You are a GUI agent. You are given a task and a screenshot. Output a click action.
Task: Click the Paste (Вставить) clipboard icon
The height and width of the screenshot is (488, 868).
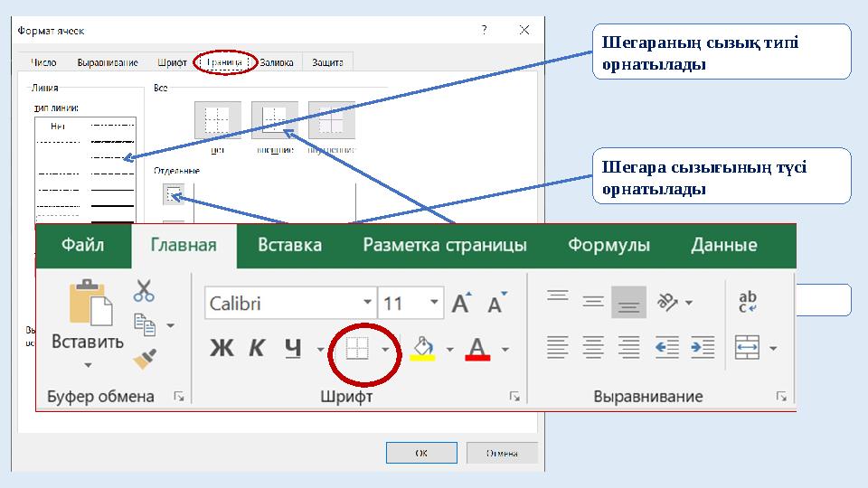pos(90,303)
